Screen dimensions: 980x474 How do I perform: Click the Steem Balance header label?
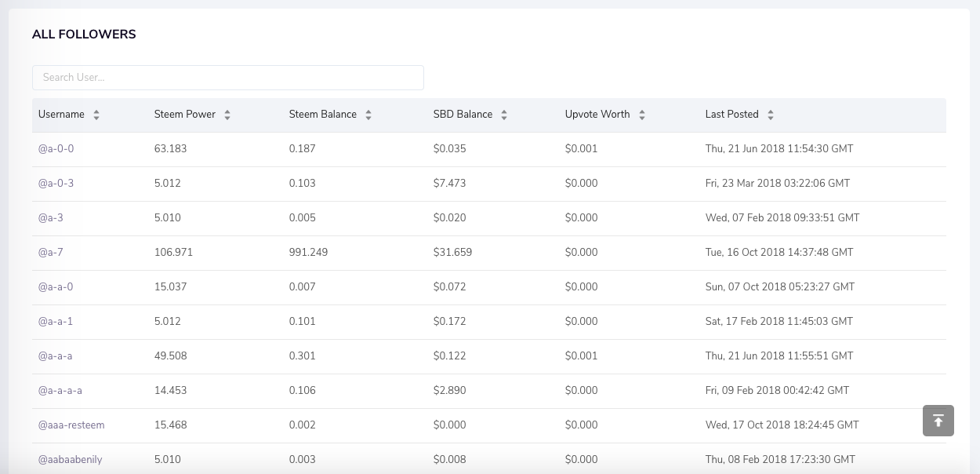click(323, 115)
